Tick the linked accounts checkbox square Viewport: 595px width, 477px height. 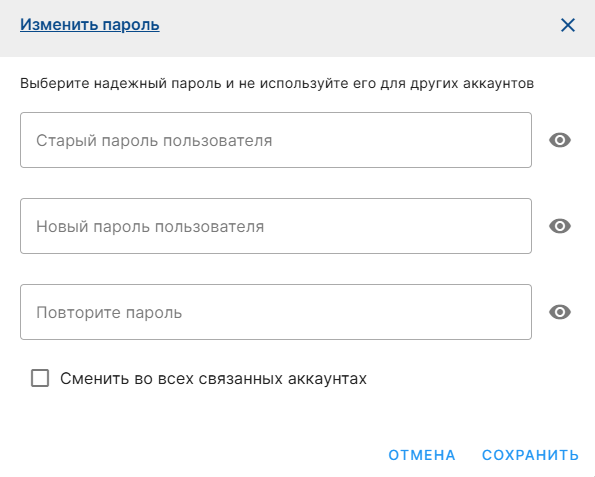point(40,378)
